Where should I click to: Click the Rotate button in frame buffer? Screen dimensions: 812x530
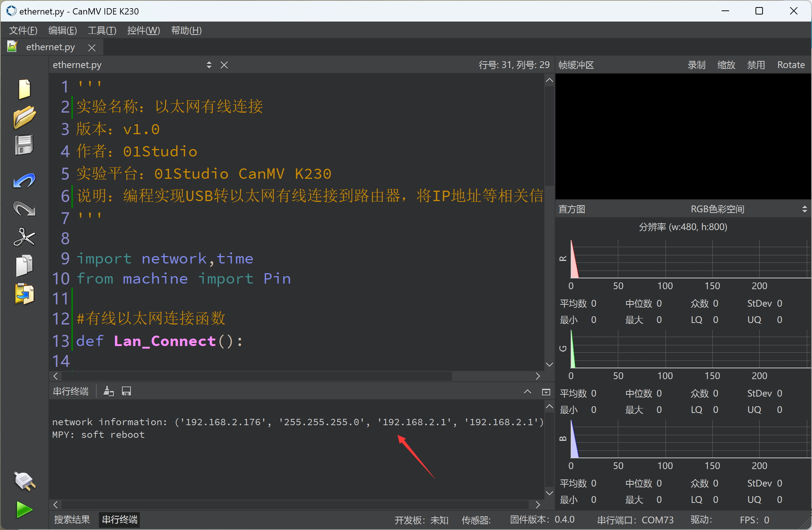pyautogui.click(x=791, y=65)
